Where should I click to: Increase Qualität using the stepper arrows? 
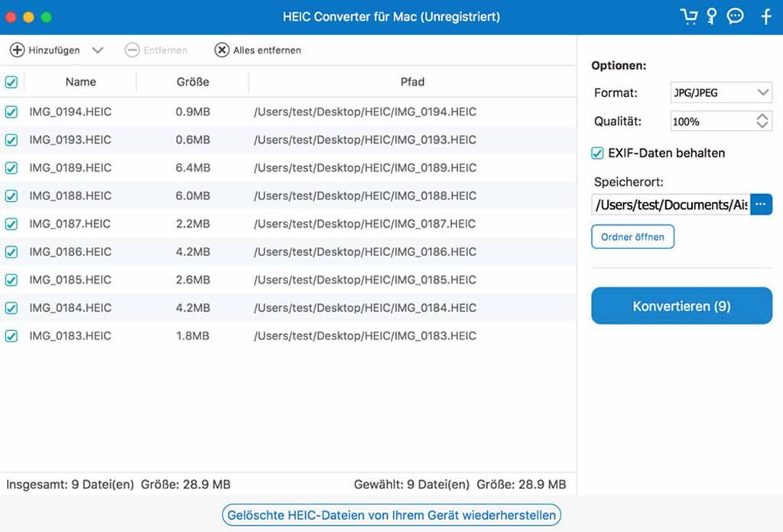(762, 117)
